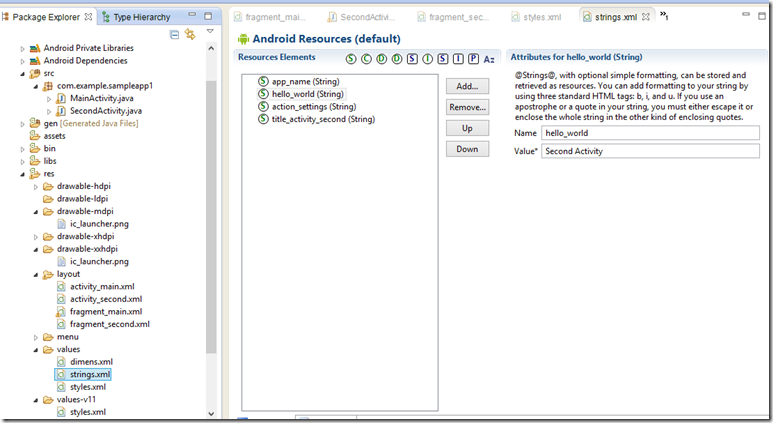Screen dimensions: 773x423
Task: Click Collapse All icon in Package Explorer
Action: (x=174, y=34)
